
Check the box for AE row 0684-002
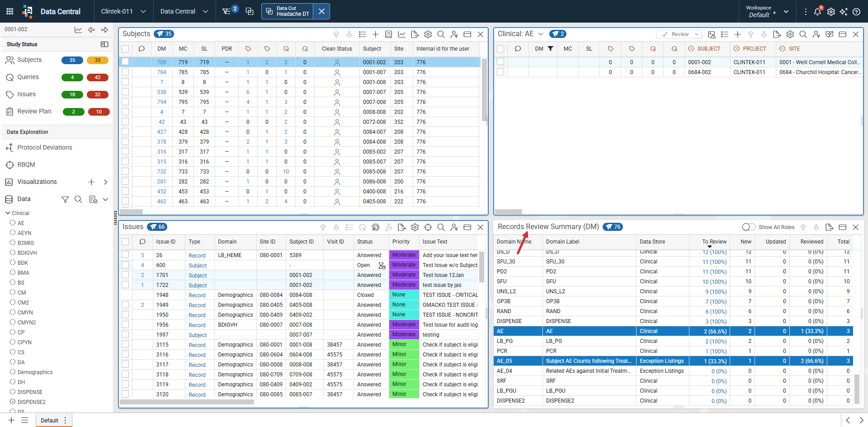point(500,72)
